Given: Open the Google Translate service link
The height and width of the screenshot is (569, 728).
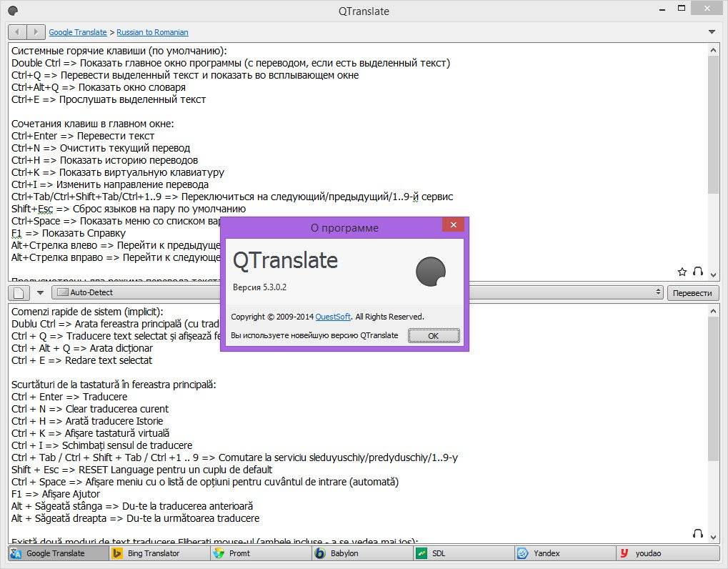Looking at the screenshot, I should coord(78,32).
